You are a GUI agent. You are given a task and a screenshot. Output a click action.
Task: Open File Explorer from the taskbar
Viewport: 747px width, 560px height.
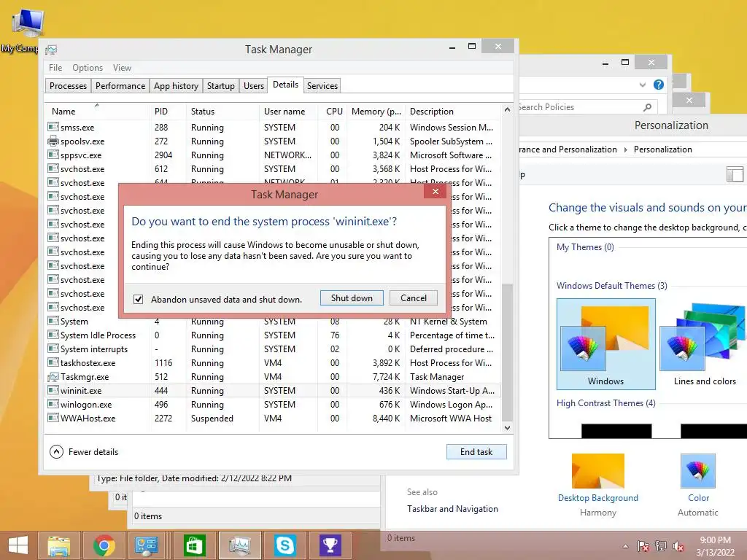click(x=58, y=545)
